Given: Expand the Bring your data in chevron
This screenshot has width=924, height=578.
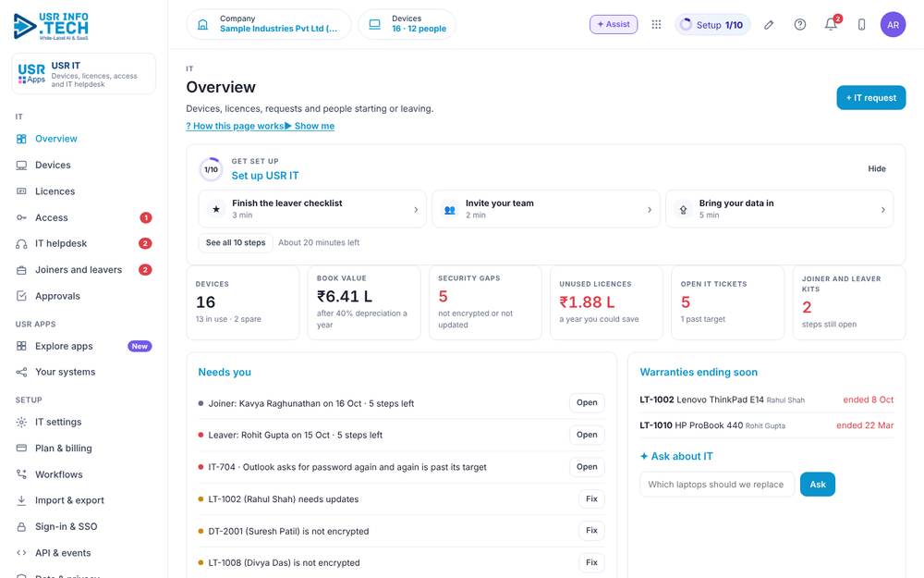Looking at the screenshot, I should 882,209.
